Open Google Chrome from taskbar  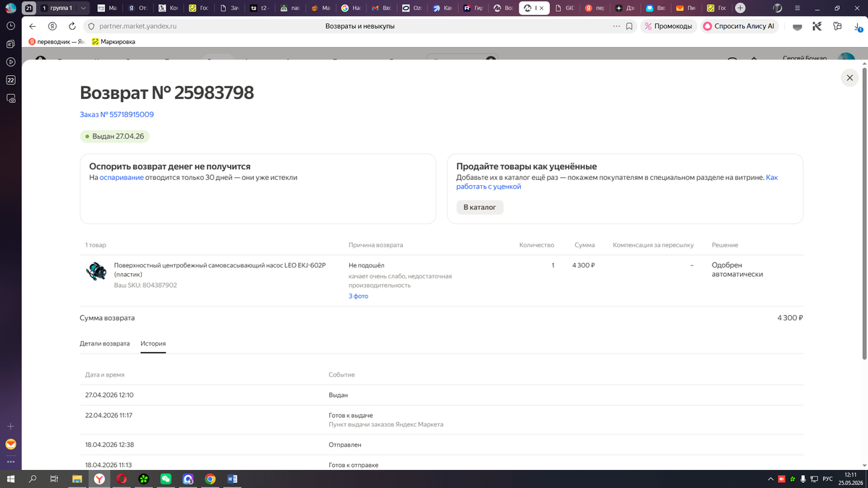[210, 479]
